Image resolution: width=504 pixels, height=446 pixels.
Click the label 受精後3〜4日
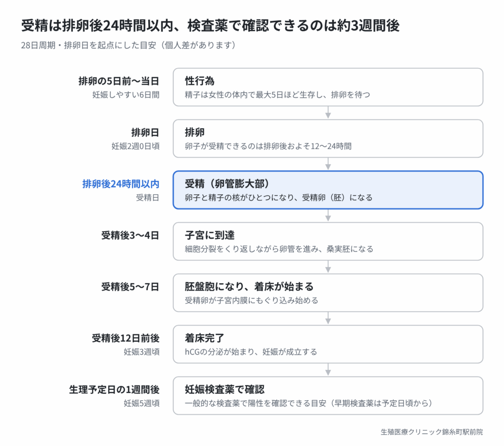[130, 235]
